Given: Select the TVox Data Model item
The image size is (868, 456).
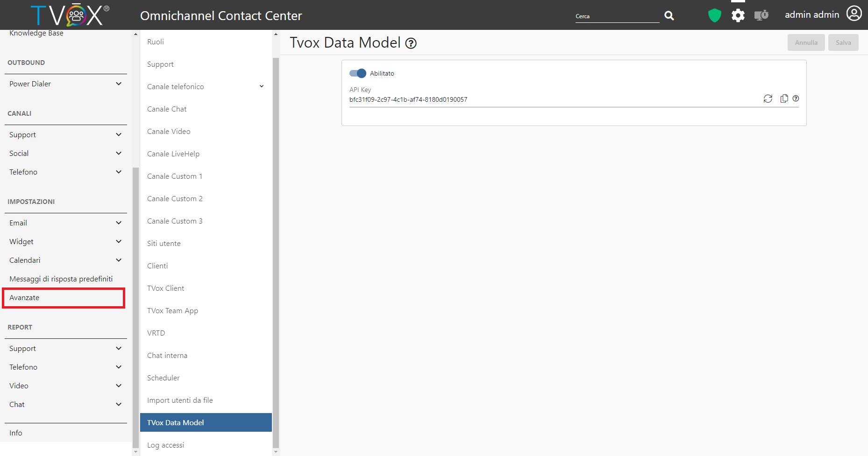Looking at the screenshot, I should pyautogui.click(x=206, y=422).
